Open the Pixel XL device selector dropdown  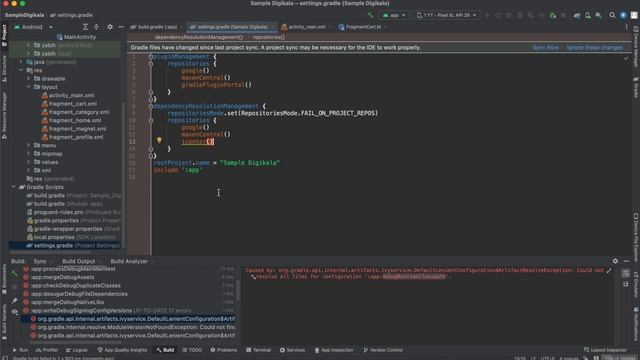coord(446,15)
